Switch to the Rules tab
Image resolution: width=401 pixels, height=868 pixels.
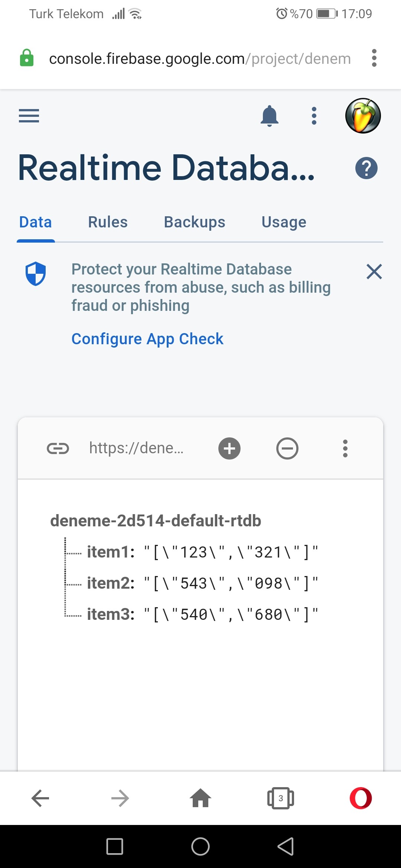108,222
